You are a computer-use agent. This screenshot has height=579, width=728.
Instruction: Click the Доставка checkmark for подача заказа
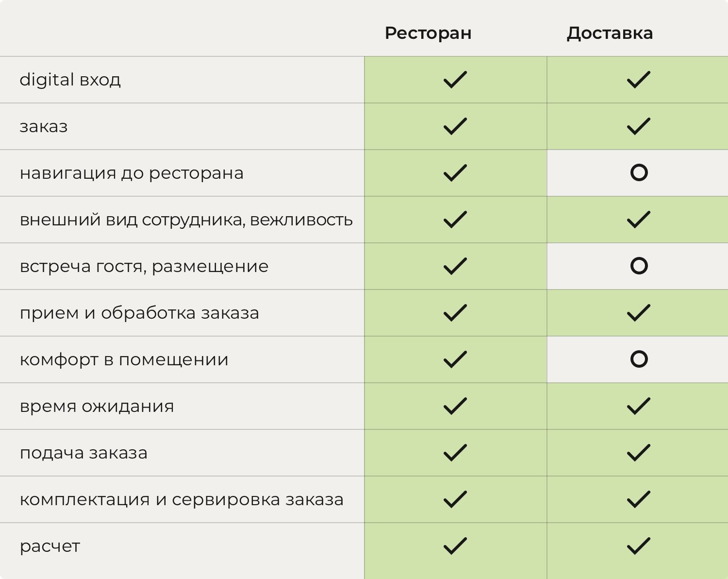point(638,453)
